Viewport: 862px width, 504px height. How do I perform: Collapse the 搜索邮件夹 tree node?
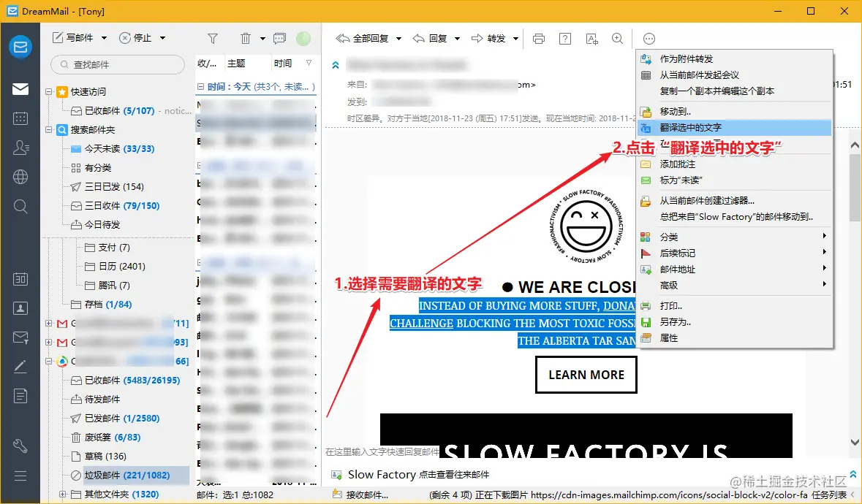(x=49, y=129)
